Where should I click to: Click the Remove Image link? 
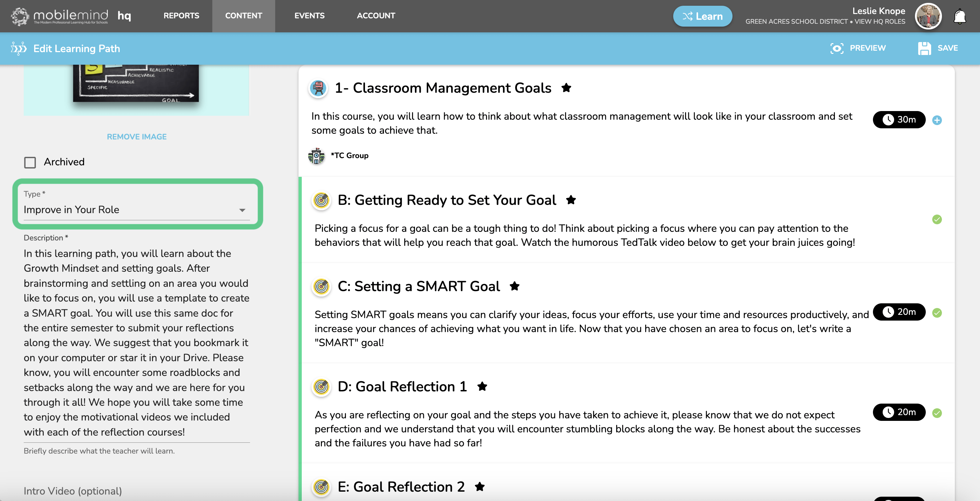(x=137, y=137)
